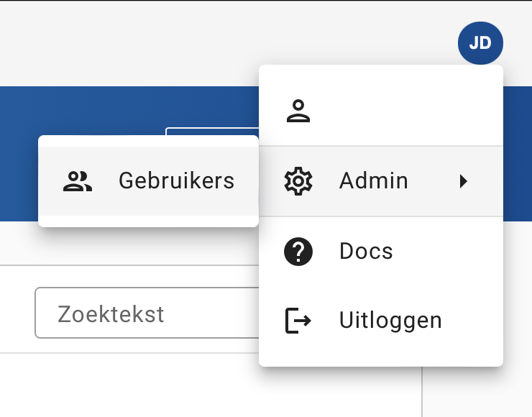Select the Admin text label
The height and width of the screenshot is (417, 532).
tap(373, 181)
